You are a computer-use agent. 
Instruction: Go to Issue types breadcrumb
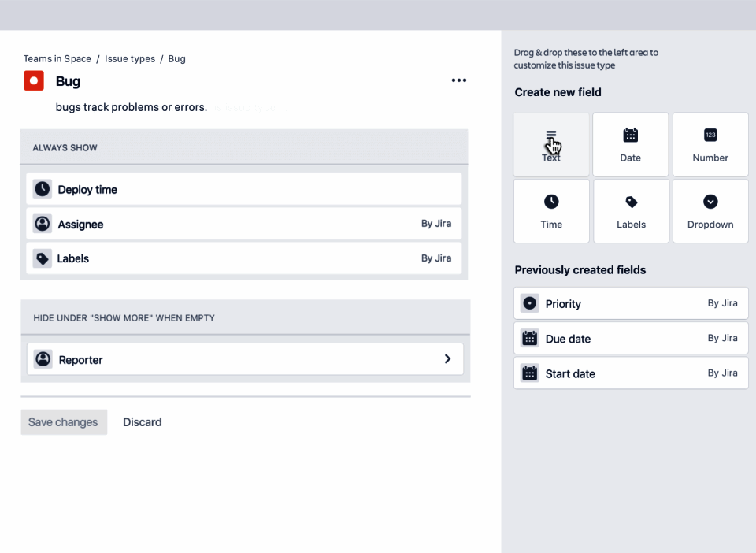[x=130, y=59]
